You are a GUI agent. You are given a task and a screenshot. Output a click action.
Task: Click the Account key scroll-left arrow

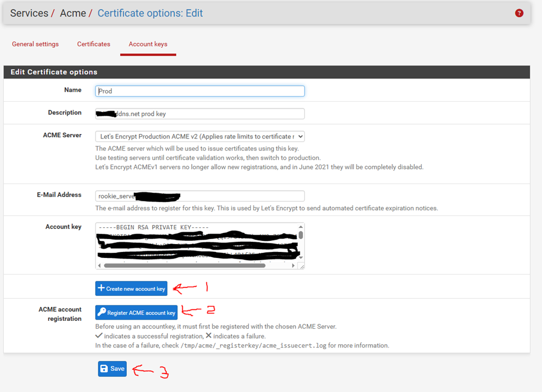[x=100, y=265]
